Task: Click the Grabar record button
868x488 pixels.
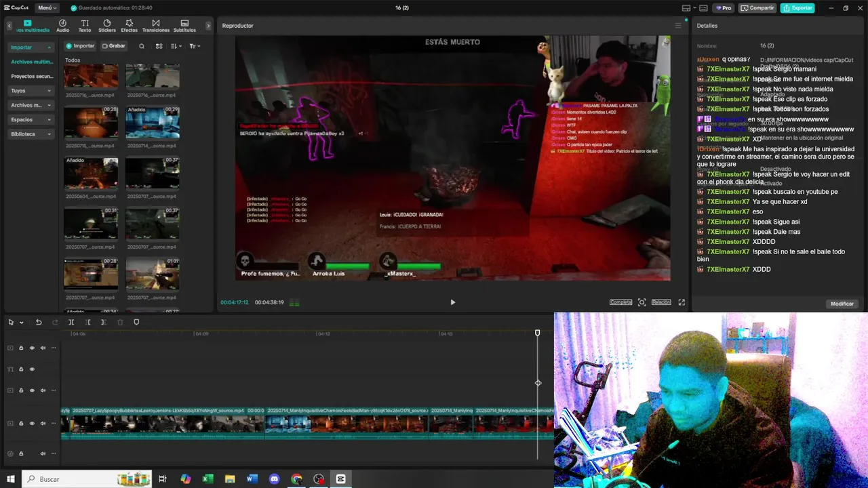Action: pyautogui.click(x=114, y=46)
